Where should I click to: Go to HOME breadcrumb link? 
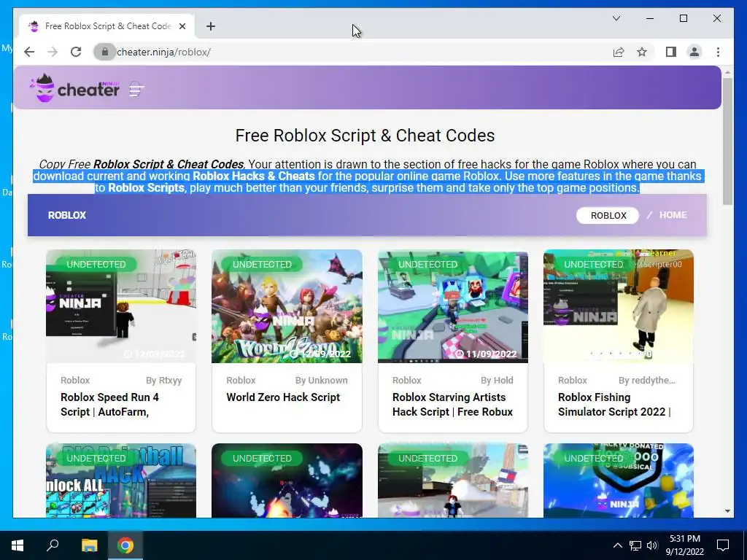[673, 215]
